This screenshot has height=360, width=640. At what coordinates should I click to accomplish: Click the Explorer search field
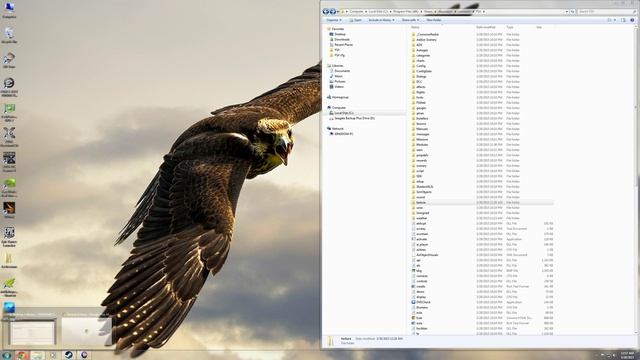pyautogui.click(x=606, y=12)
